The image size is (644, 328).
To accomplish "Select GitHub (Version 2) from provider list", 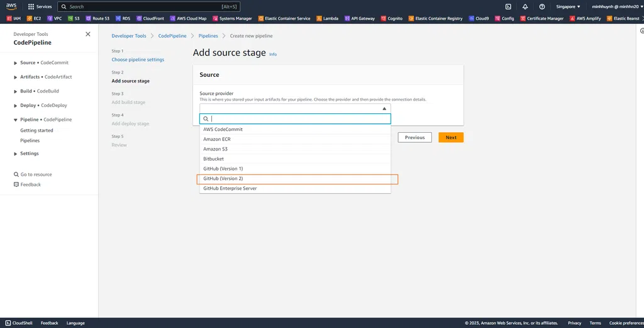I will (223, 179).
